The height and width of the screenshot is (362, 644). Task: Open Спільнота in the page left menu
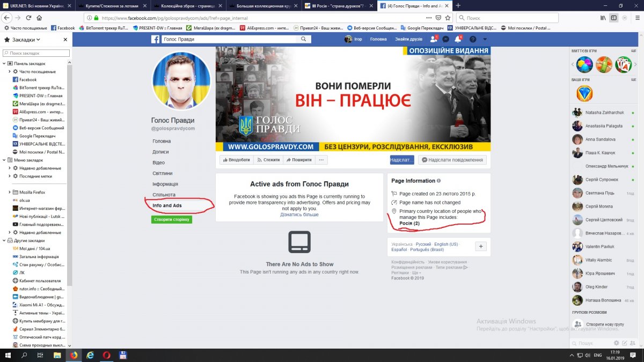pyautogui.click(x=164, y=195)
